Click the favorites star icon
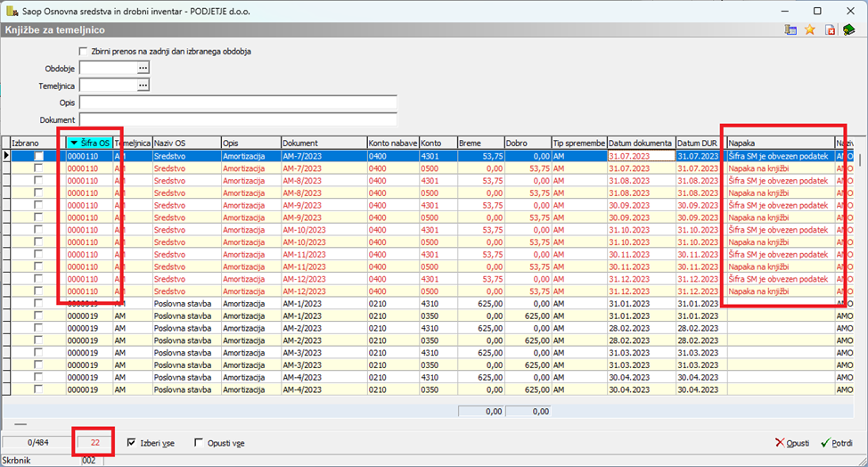Viewport: 868px width, 467px height. (809, 29)
